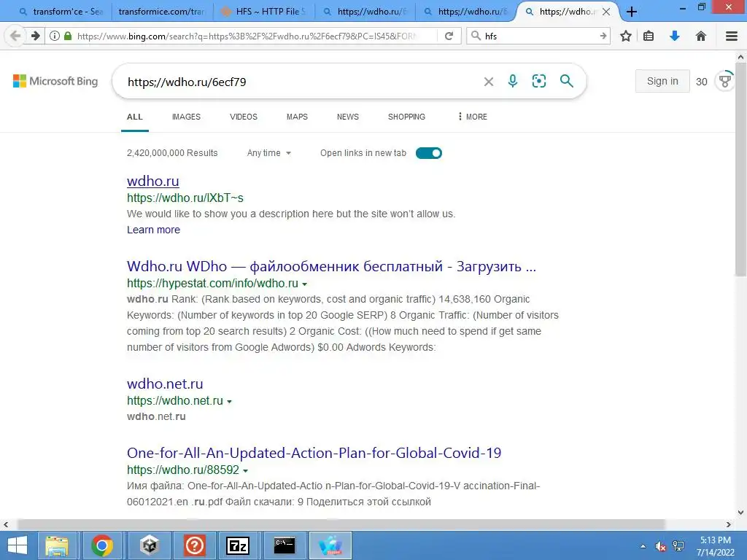Toggle Open links in new tab switch
The height and width of the screenshot is (560, 747).
tap(429, 153)
